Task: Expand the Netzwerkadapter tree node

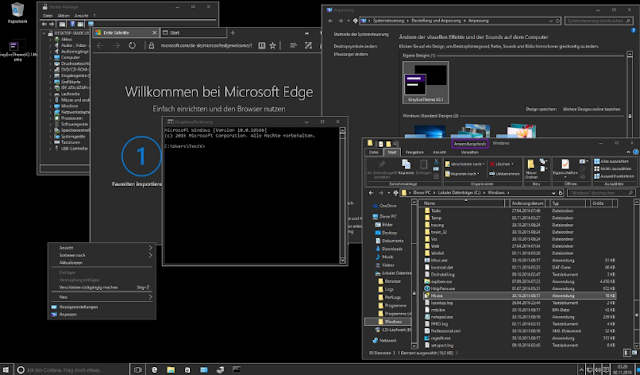Action: coord(51,112)
